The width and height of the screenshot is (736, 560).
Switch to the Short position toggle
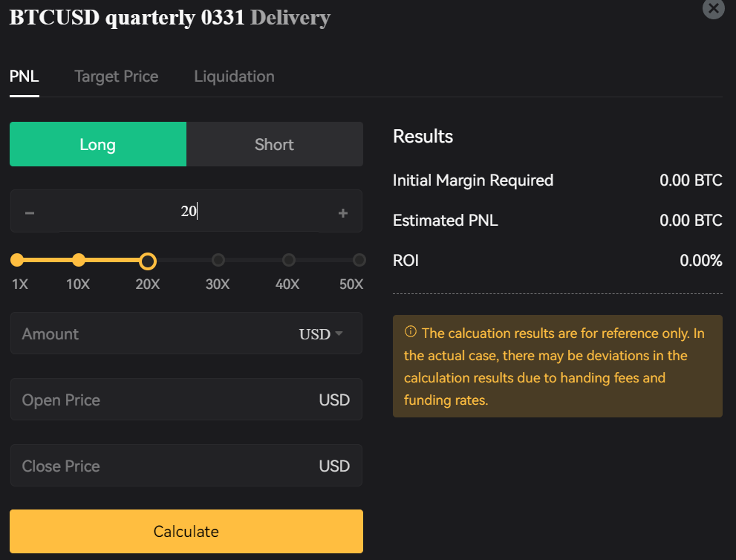274,144
